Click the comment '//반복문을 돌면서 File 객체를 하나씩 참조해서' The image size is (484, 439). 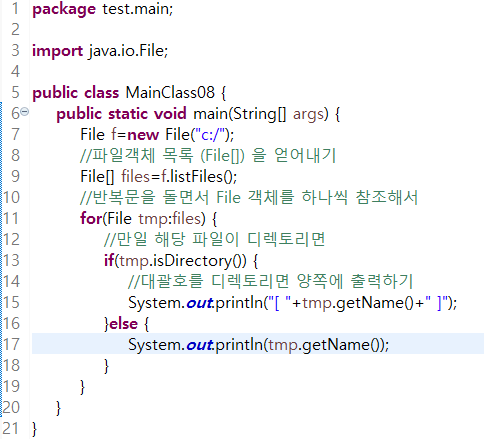coord(249,197)
